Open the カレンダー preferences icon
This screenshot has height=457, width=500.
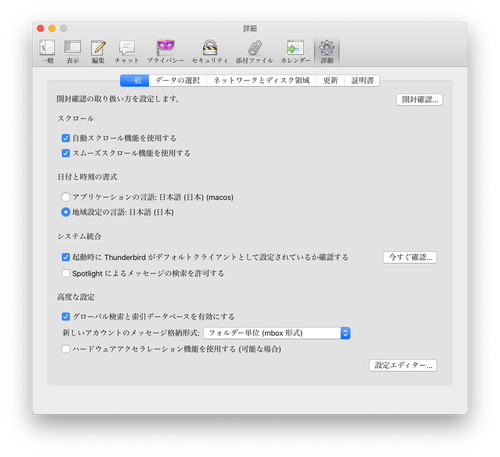(x=295, y=51)
